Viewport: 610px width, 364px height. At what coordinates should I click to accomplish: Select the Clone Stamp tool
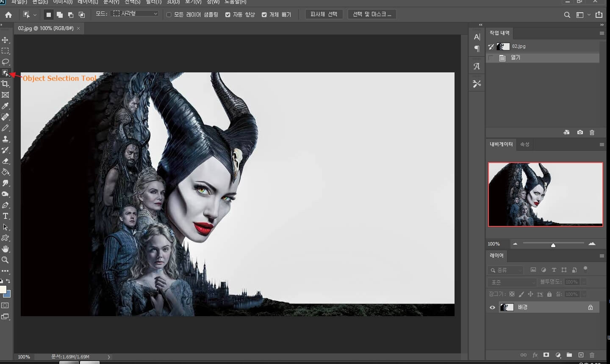(6, 139)
